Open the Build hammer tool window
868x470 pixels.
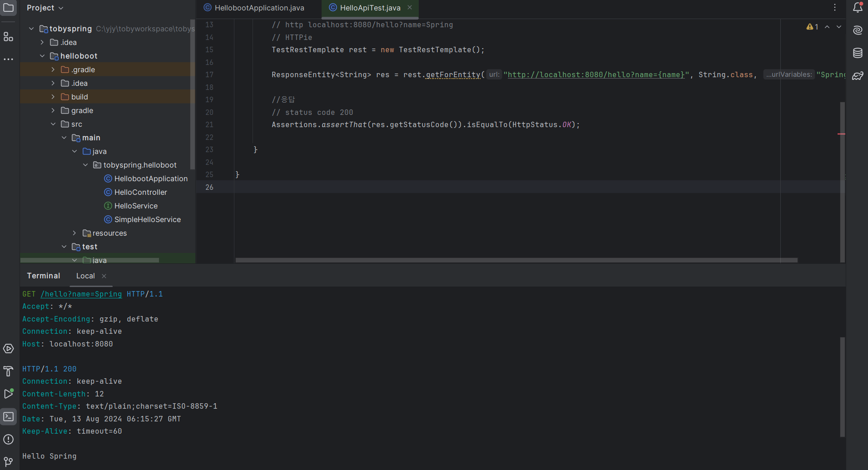pos(8,371)
